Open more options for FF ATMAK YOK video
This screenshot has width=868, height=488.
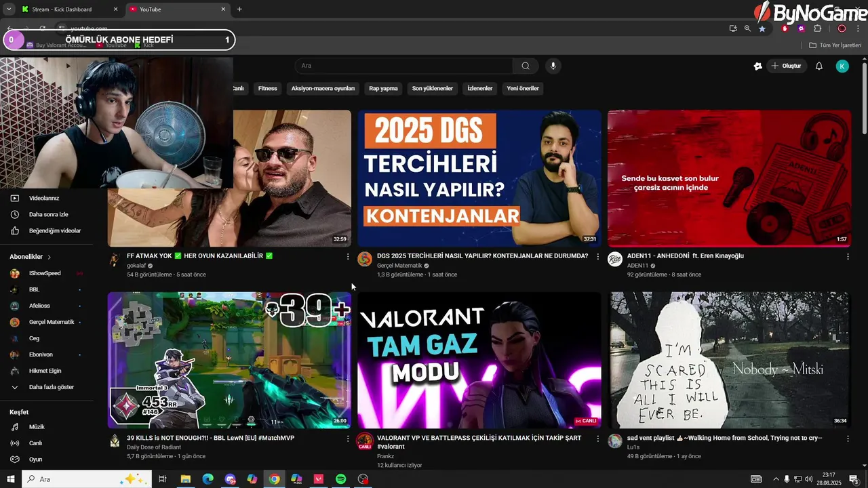point(348,257)
